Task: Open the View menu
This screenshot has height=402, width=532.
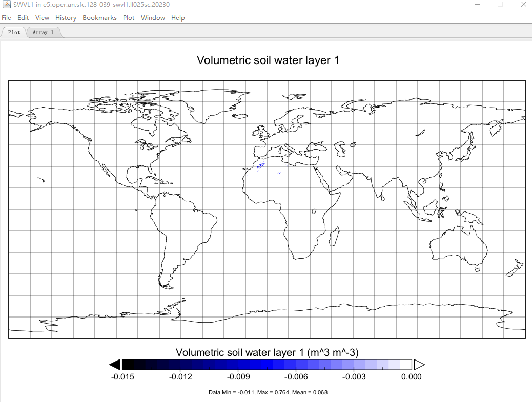Action: coord(42,17)
